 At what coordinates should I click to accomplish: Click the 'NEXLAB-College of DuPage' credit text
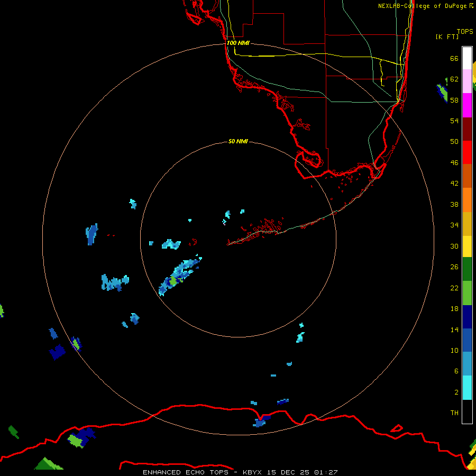click(422, 6)
